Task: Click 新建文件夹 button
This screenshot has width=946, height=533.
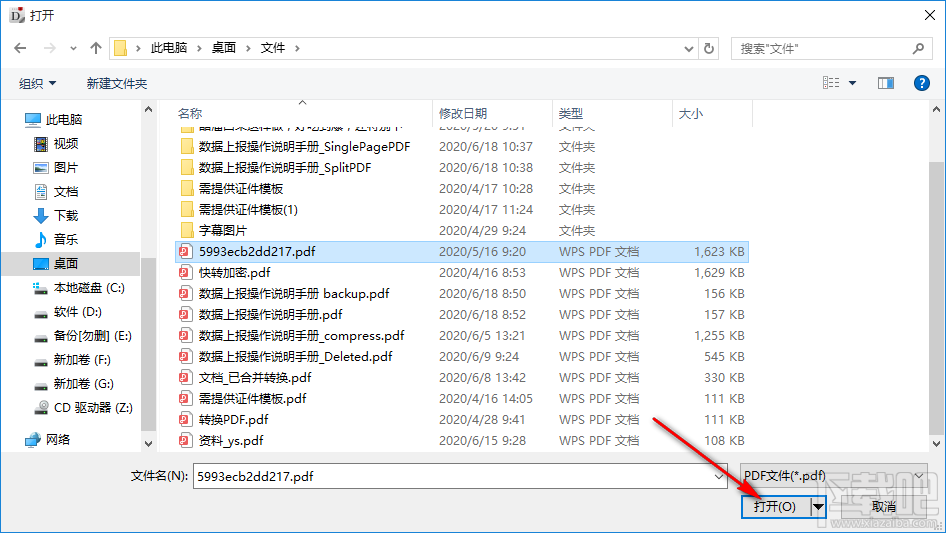Action: [116, 83]
